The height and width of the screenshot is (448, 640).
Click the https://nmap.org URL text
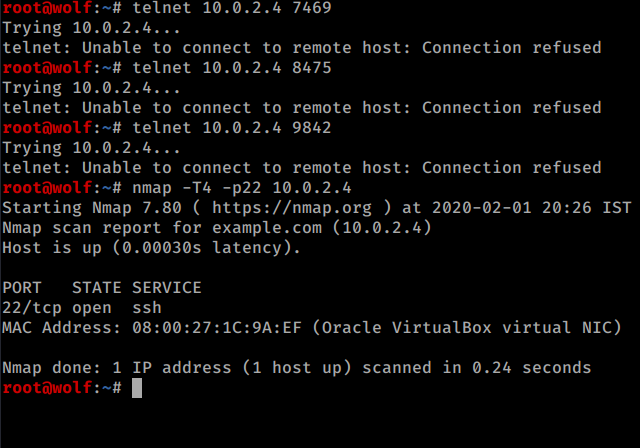click(x=292, y=208)
